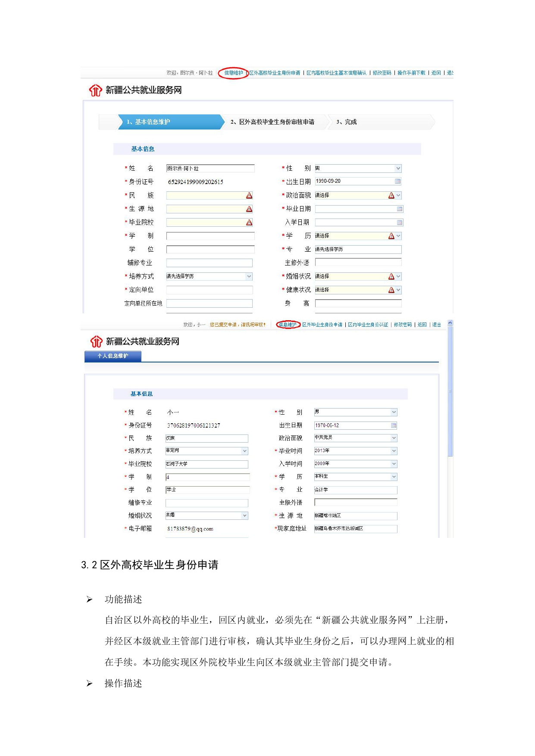Click 信息维护 link in lower screenshot
The width and height of the screenshot is (535, 756).
288,325
